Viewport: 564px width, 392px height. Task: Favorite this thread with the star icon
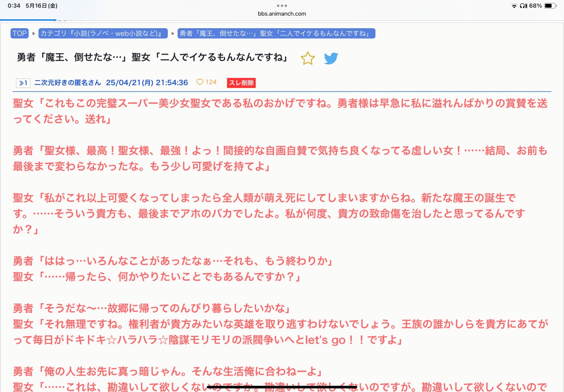307,58
